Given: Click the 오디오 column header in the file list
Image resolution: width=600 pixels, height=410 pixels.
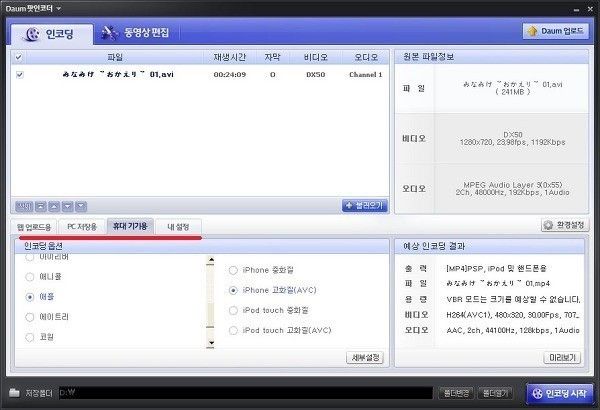Looking at the screenshot, I should [366, 57].
